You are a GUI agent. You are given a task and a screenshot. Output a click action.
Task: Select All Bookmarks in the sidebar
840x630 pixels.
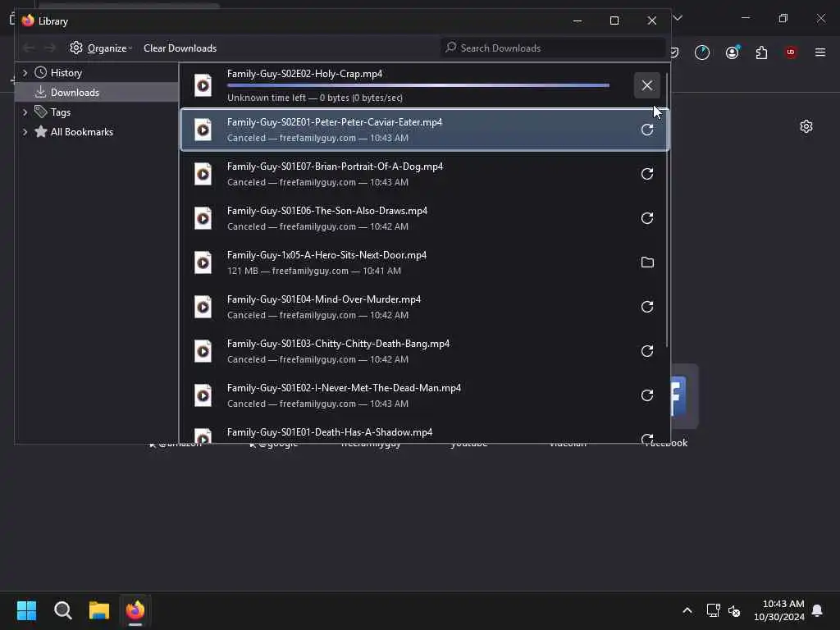pos(81,132)
